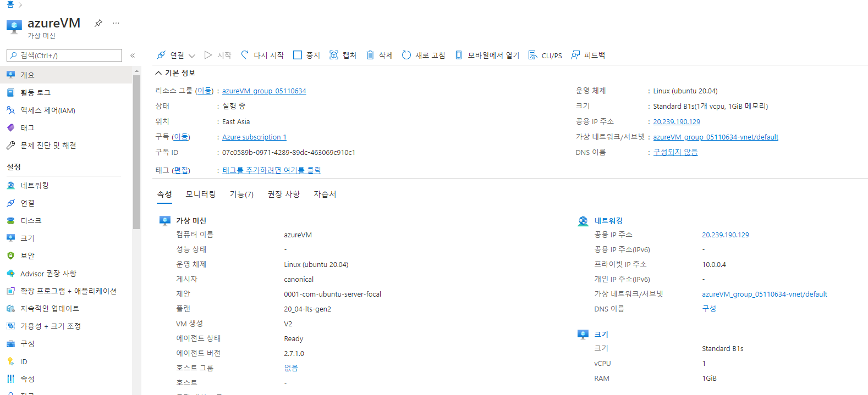Image resolution: width=868 pixels, height=395 pixels.
Task: Click 가상 머신 section heading
Action: click(191, 221)
